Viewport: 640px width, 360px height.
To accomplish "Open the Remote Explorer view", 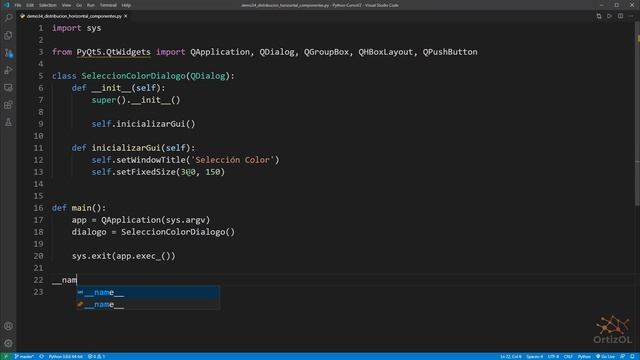I will pyautogui.click(x=8, y=88).
